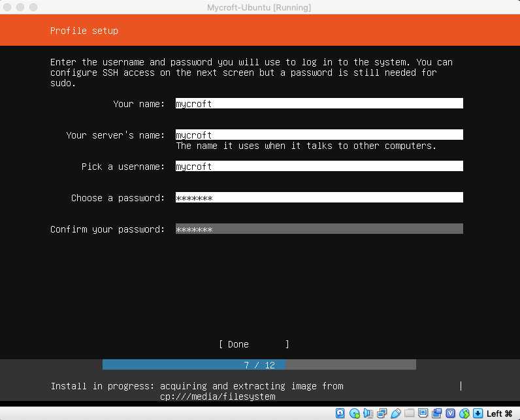
Task: Click the network adapters status icon
Action: (382, 413)
